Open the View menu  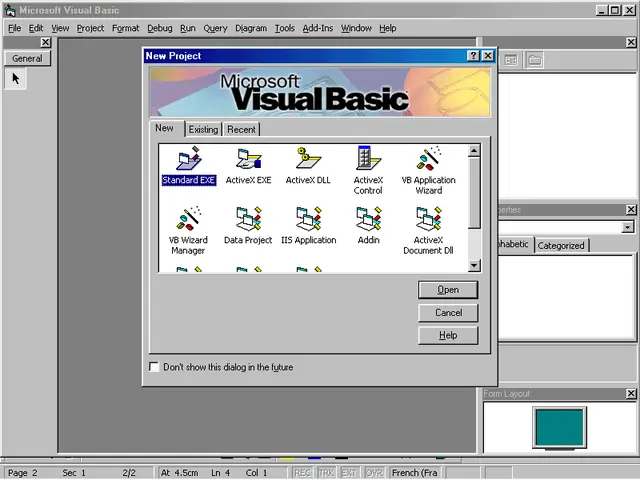pos(60,28)
